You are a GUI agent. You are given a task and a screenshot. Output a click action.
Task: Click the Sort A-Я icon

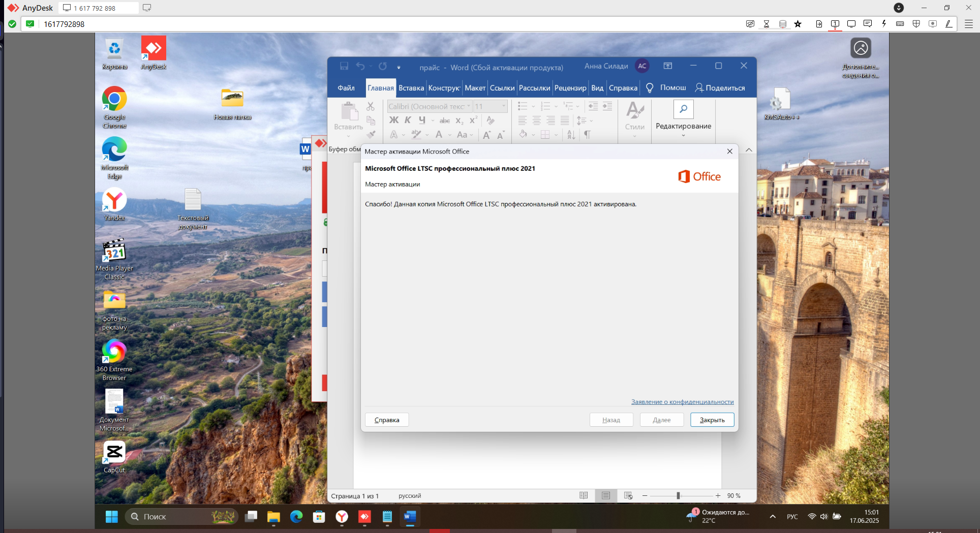tap(571, 135)
